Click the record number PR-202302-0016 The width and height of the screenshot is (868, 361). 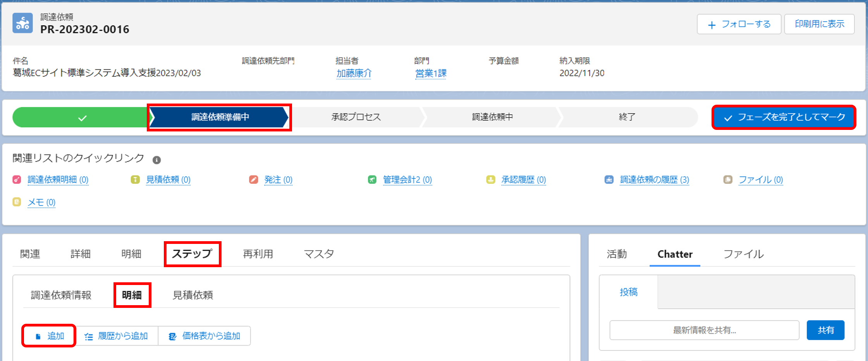pos(85,29)
